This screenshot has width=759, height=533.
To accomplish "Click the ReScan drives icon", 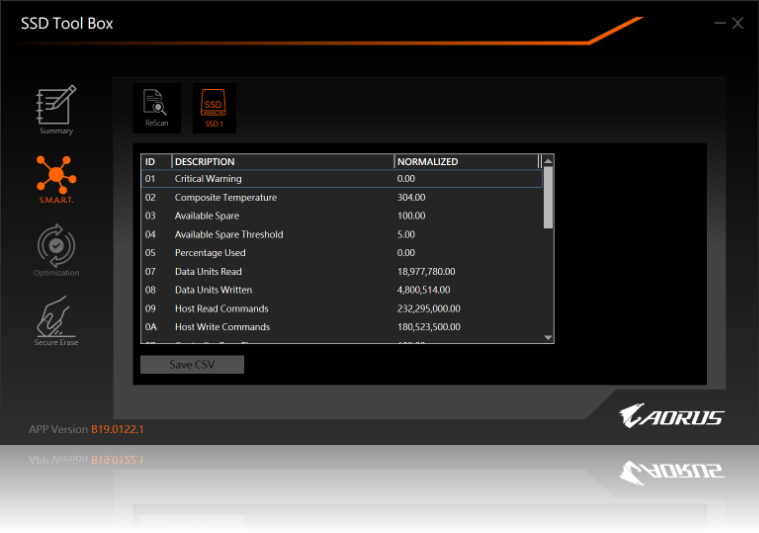I will pyautogui.click(x=156, y=106).
